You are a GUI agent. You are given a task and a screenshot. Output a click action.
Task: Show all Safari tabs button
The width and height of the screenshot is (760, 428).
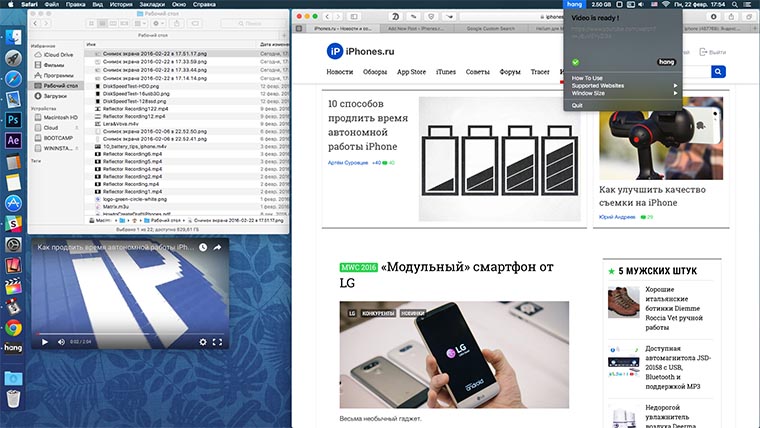[x=748, y=16]
